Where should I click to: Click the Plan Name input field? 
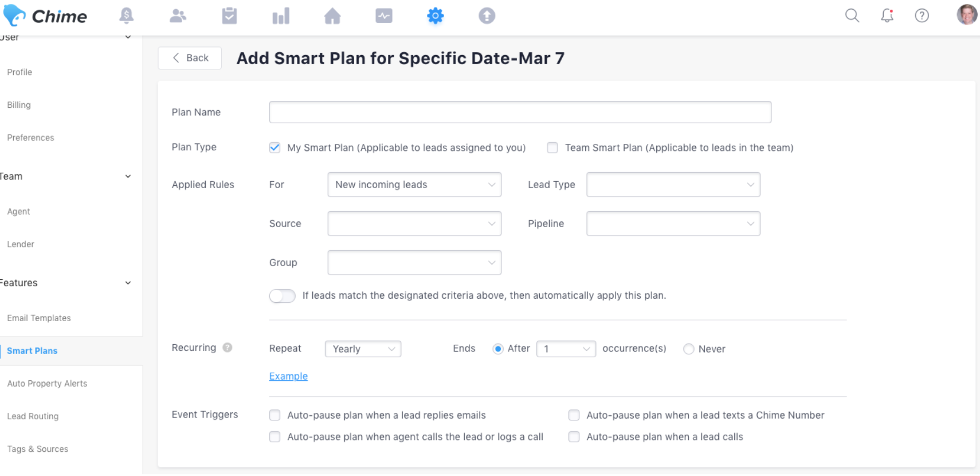coord(520,112)
